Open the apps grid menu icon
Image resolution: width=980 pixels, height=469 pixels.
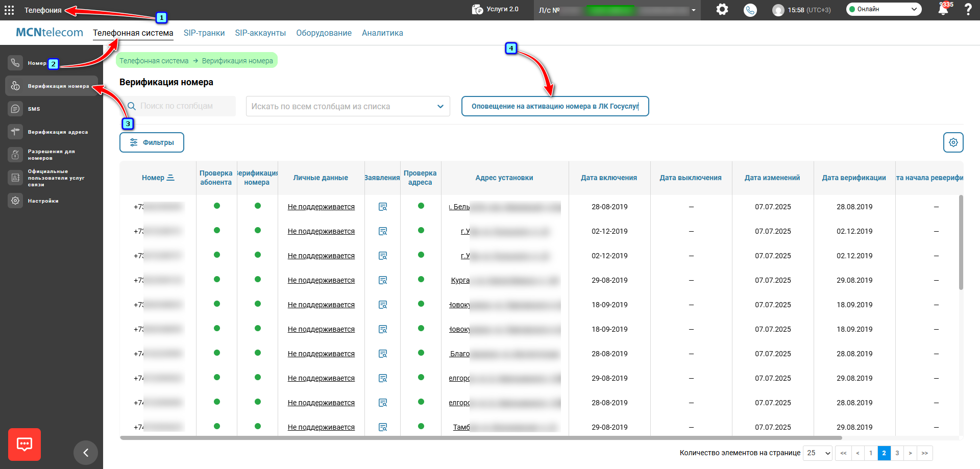point(9,10)
